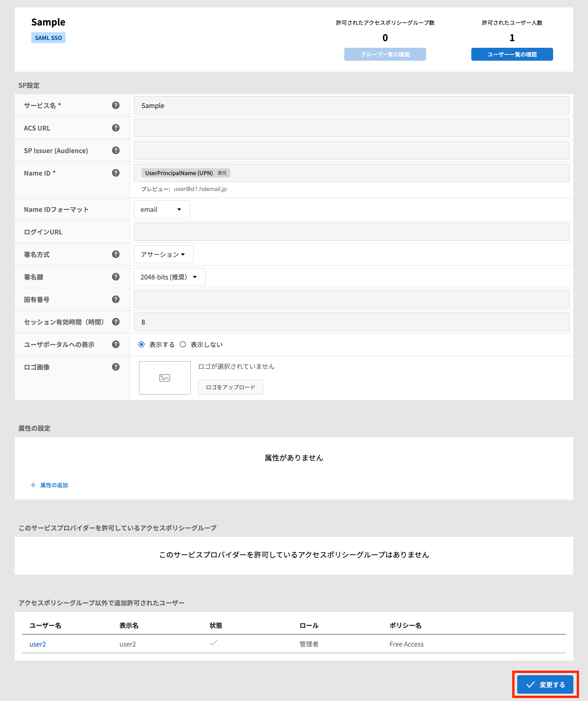The image size is (588, 701).
Task: Click the 許可されたユーザー人数 count 1
Action: (512, 38)
